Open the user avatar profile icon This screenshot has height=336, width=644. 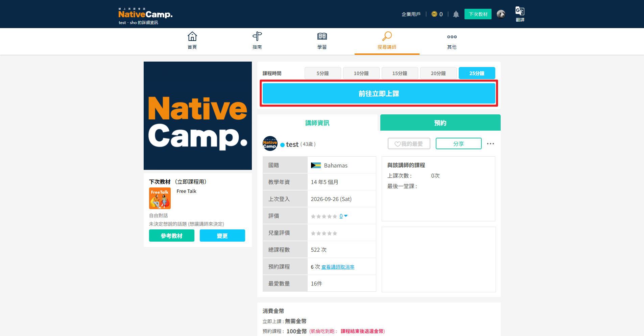(x=501, y=14)
